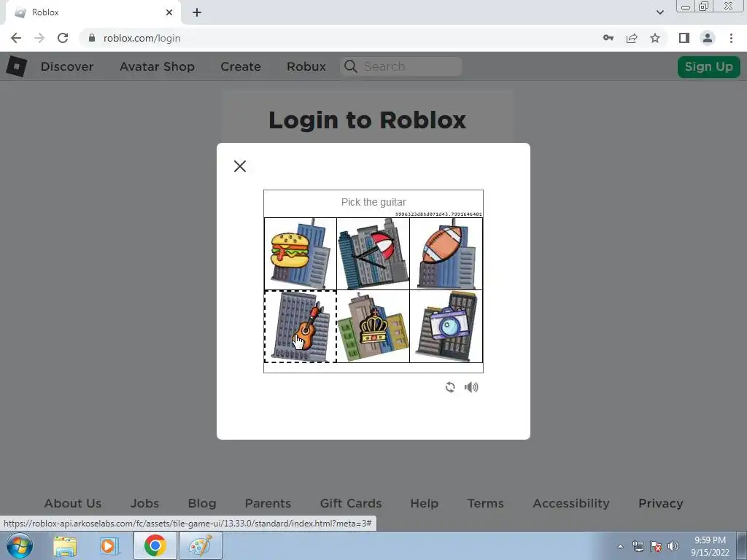Close the Roblox tab
This screenshot has width=747, height=560.
point(169,12)
